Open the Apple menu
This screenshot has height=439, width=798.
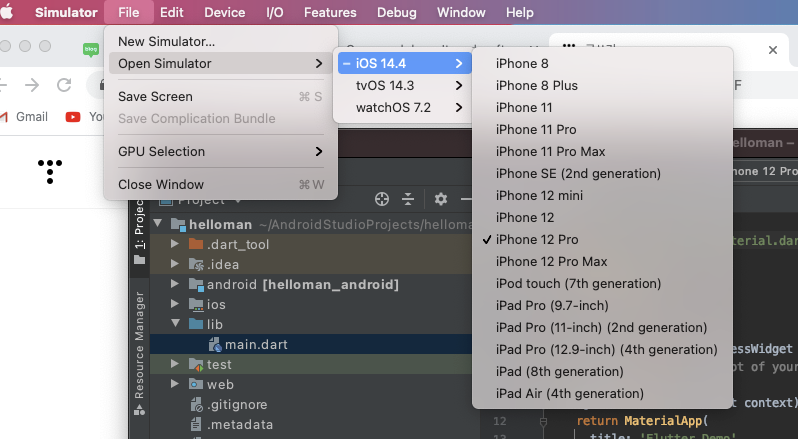(x=6, y=12)
